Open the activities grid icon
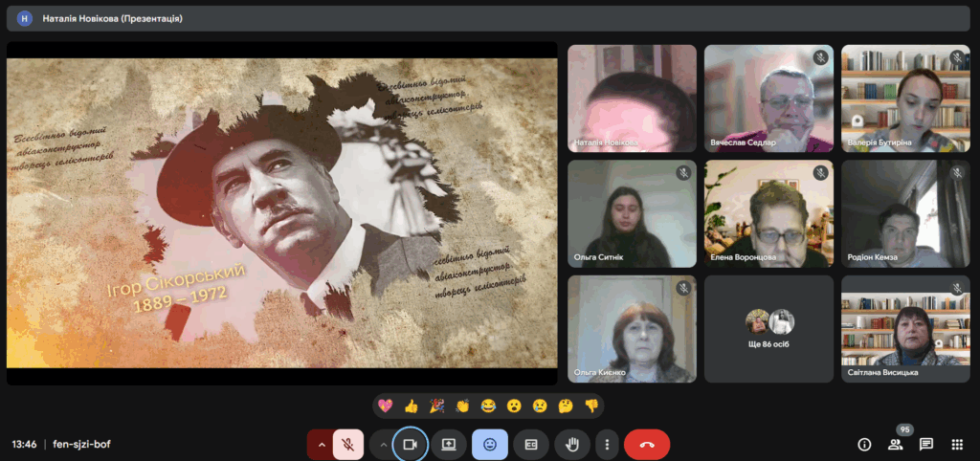980x461 pixels. 957,445
